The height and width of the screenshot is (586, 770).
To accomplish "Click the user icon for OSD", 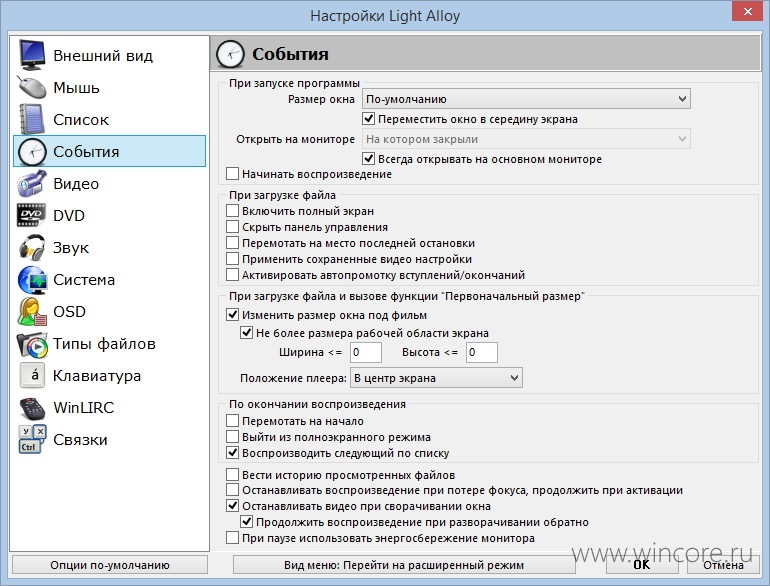I will pos(32,311).
